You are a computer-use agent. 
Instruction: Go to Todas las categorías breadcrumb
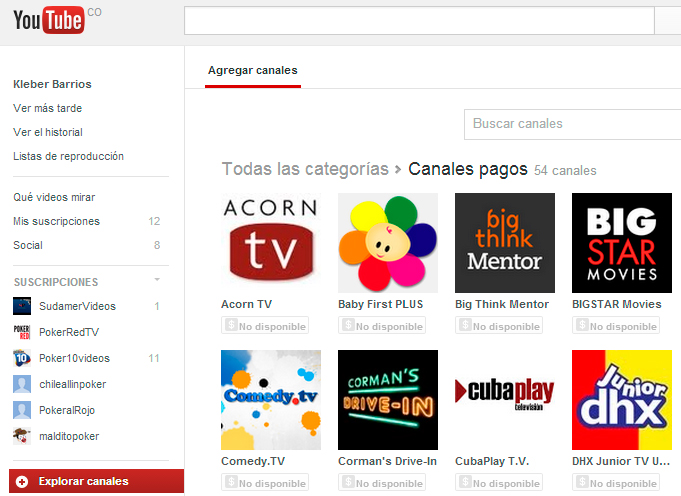pyautogui.click(x=305, y=169)
